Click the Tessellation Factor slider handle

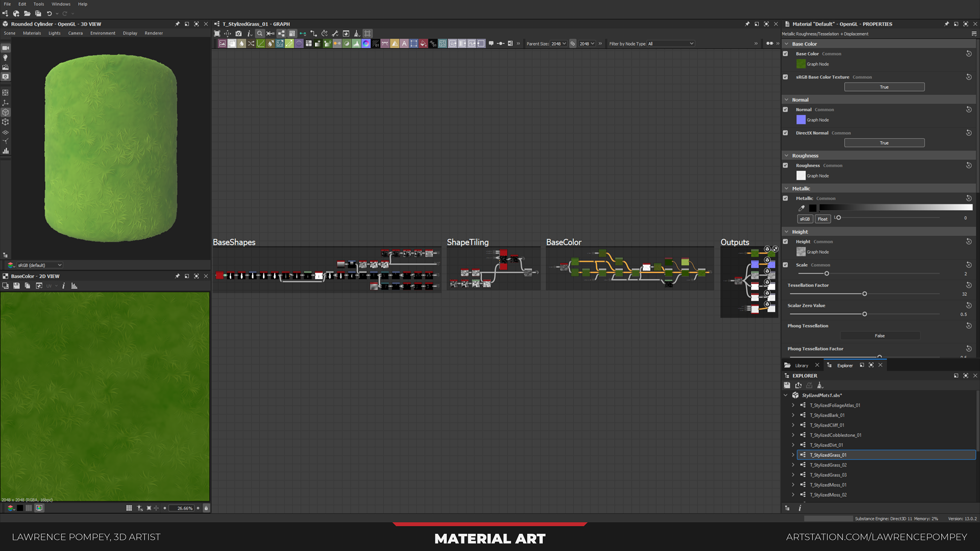point(865,294)
